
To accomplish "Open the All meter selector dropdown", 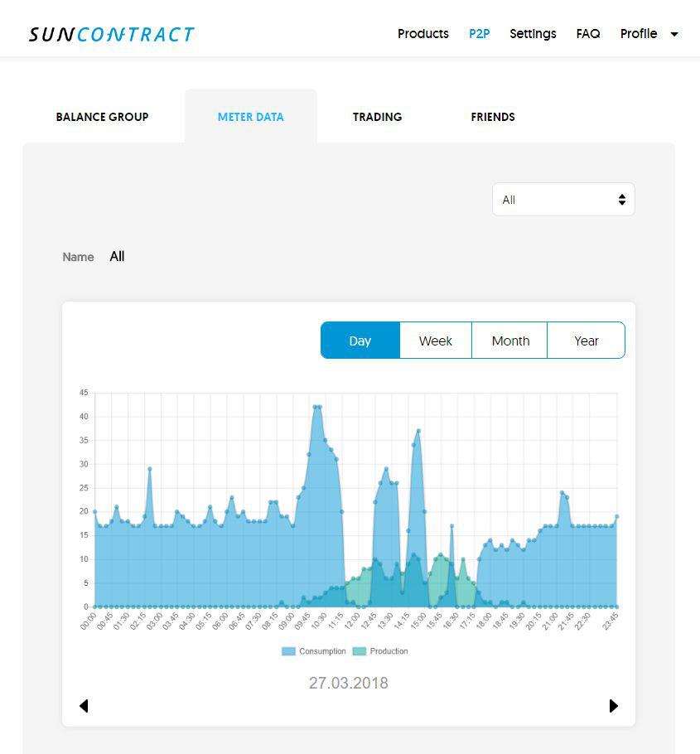I will 563,199.
